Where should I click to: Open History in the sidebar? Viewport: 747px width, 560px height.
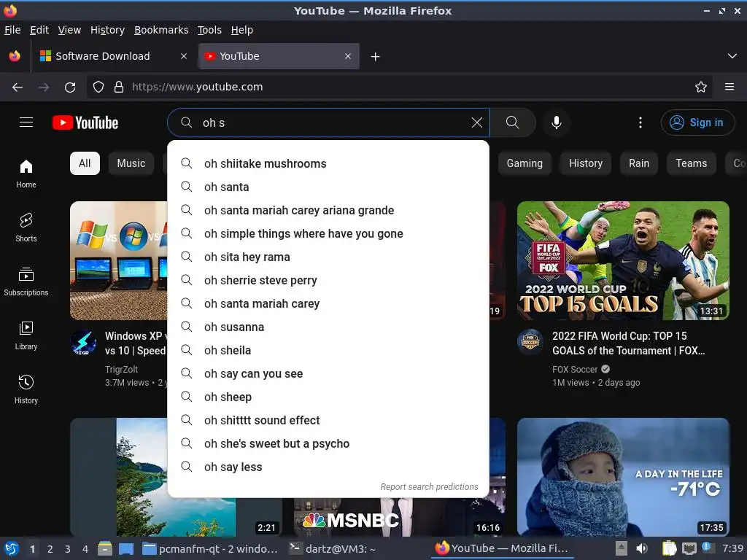[x=26, y=389]
